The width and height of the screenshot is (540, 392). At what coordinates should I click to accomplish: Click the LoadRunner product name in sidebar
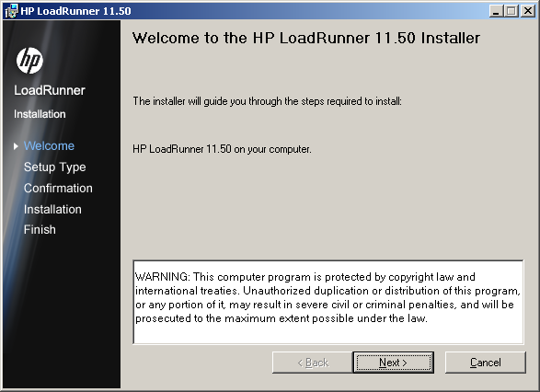pos(50,90)
